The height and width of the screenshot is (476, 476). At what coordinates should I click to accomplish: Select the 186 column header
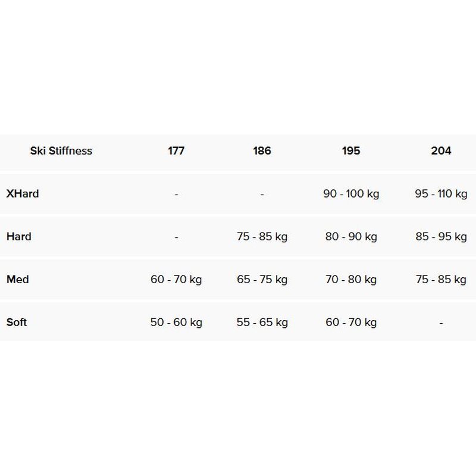(x=262, y=151)
